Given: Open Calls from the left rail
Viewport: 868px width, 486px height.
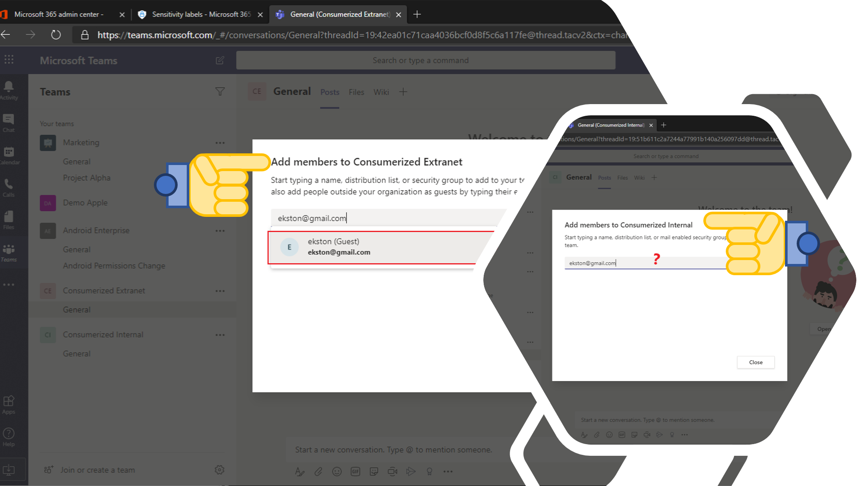Looking at the screenshot, I should 9,188.
